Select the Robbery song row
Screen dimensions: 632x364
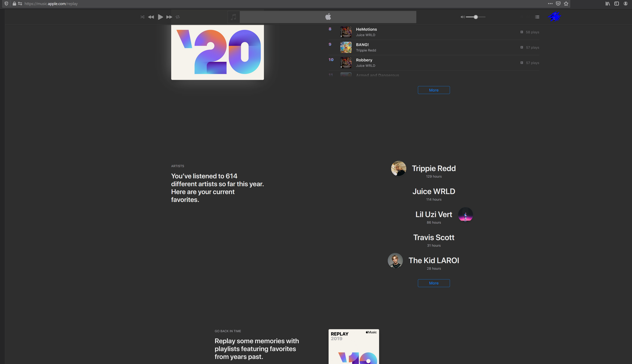click(364, 60)
